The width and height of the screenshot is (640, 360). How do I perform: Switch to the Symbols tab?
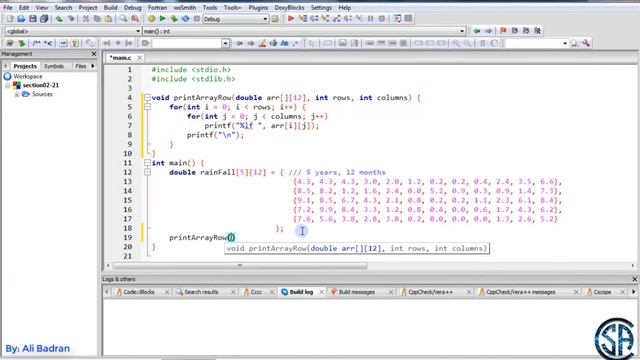pyautogui.click(x=53, y=66)
